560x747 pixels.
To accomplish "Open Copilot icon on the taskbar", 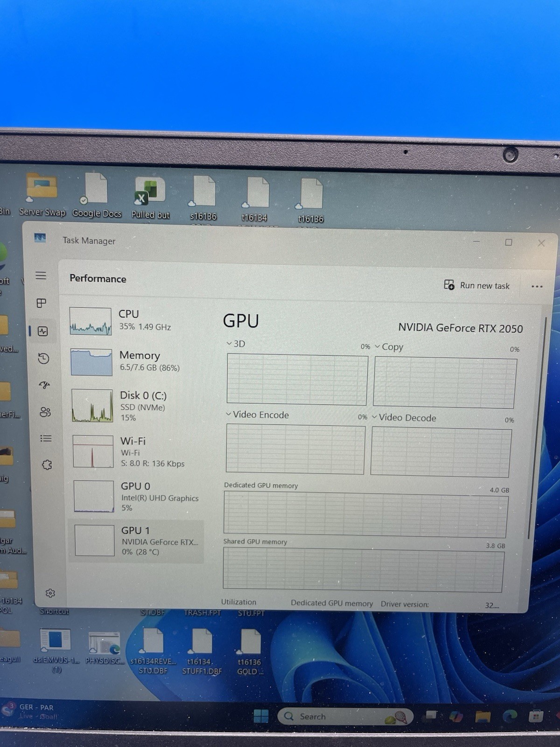I will (x=456, y=716).
